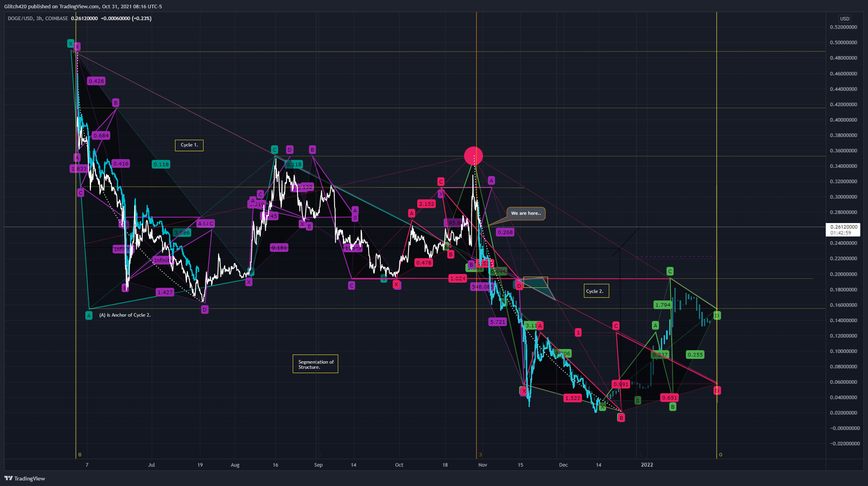Click the pink 2.152 ratio label
This screenshot has width=868, height=486.
(427, 204)
